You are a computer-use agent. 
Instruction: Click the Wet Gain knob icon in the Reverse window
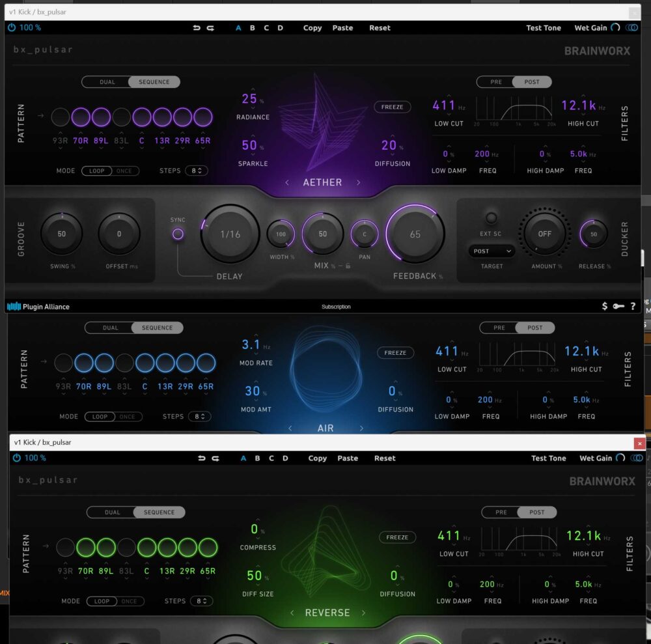(x=620, y=458)
